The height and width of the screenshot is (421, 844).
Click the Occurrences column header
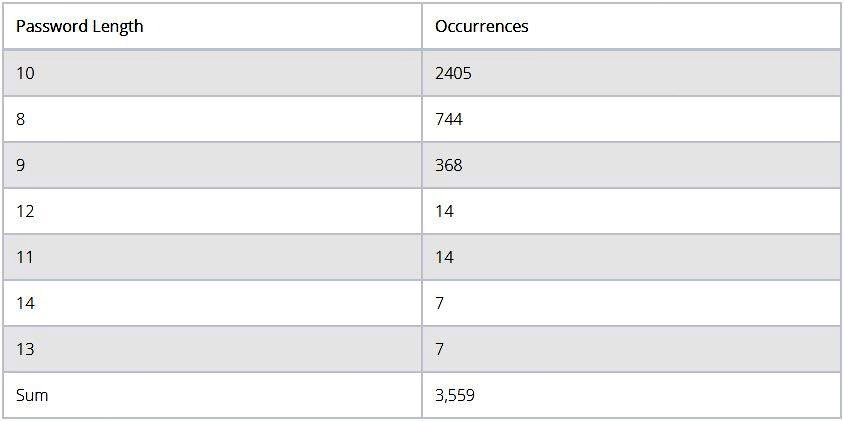tap(631, 26)
